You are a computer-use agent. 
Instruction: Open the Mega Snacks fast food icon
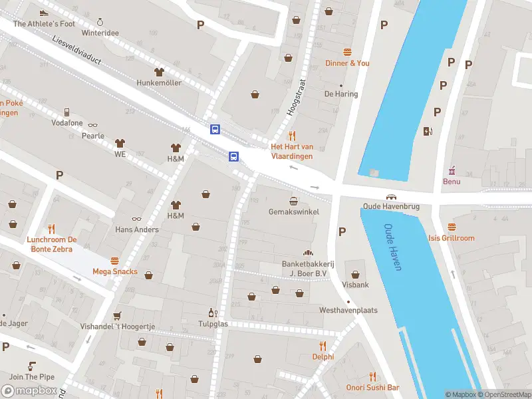[114, 261]
